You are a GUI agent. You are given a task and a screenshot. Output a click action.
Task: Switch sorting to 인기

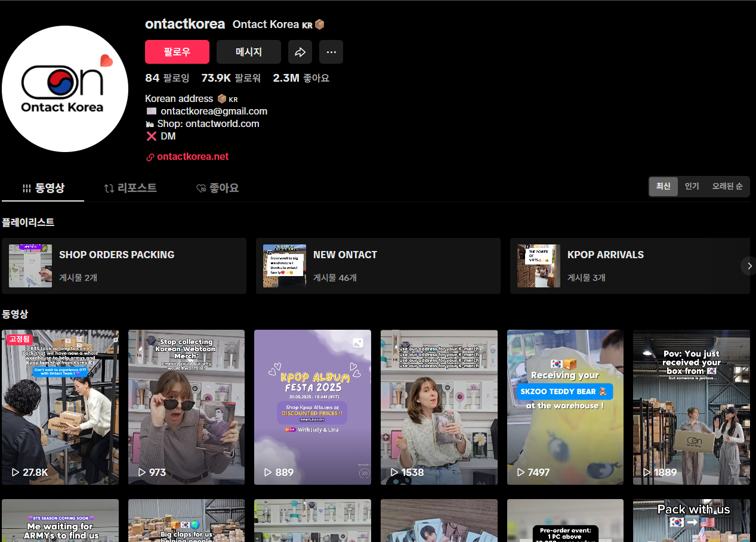coord(692,187)
